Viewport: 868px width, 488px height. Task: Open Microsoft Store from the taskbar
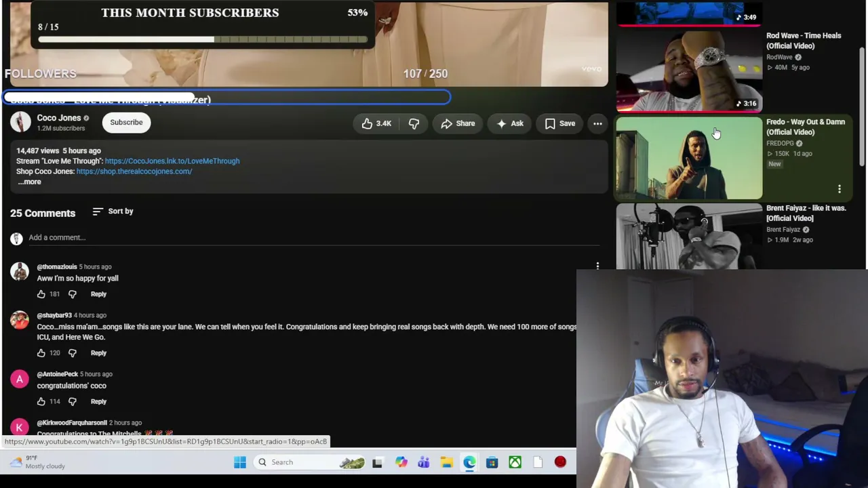pyautogui.click(x=492, y=462)
